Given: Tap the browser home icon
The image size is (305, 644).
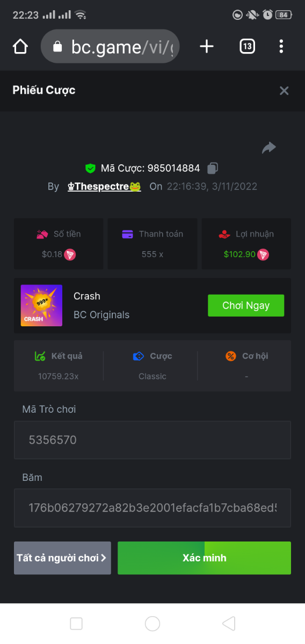Looking at the screenshot, I should (20, 47).
